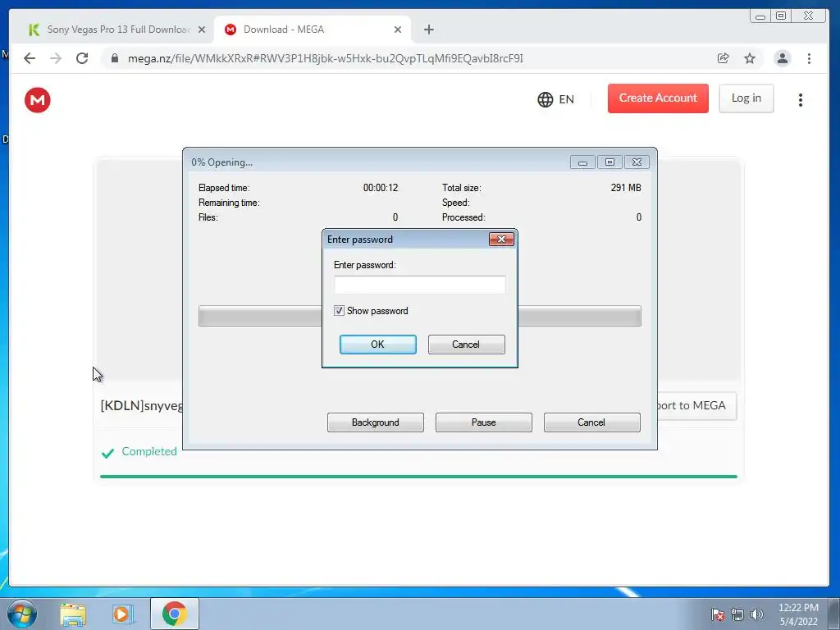Close the Sony Vegas Pro 13 tab

pos(202,30)
